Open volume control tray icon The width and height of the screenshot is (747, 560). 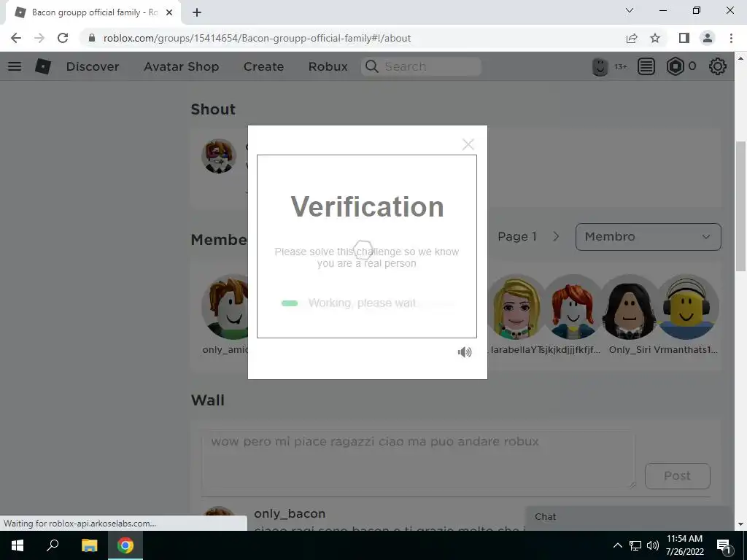click(653, 545)
